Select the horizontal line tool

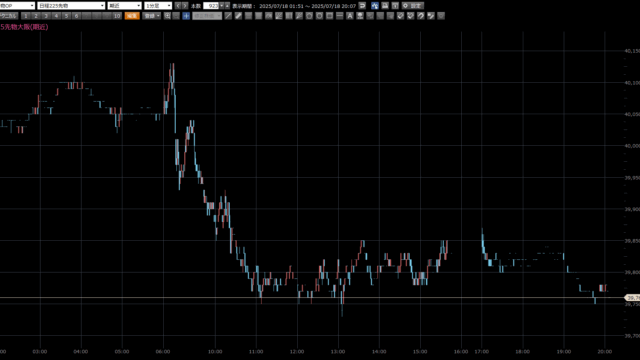[x=340, y=16]
